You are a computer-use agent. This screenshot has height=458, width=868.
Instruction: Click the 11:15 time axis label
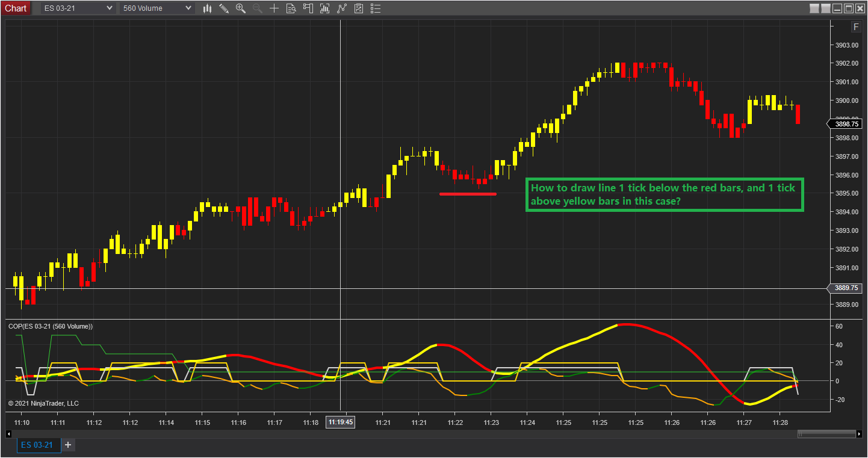[202, 422]
